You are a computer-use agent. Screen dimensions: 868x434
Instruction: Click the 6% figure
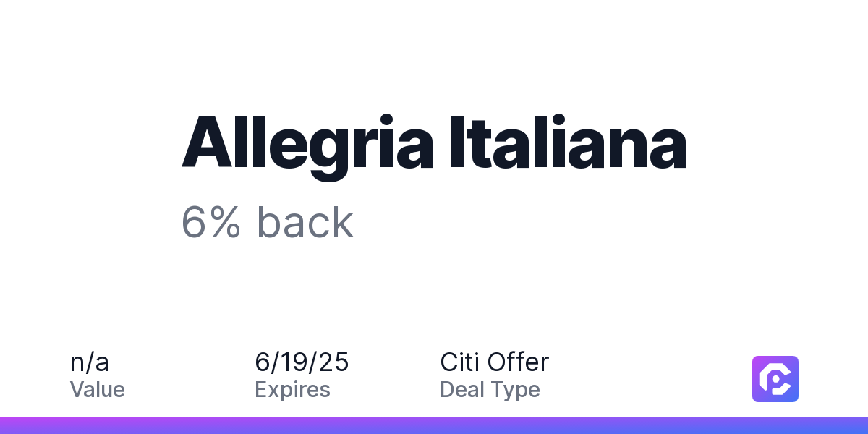211,223
